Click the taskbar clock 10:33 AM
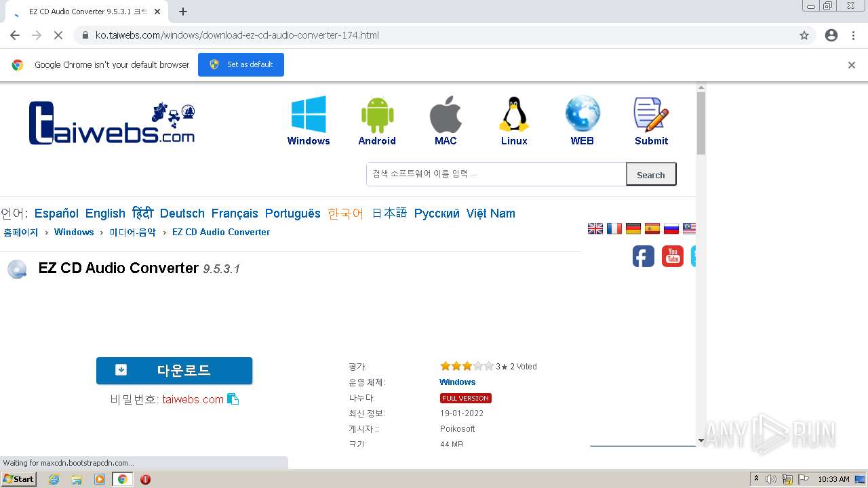Image resolution: width=868 pixels, height=488 pixels. click(x=833, y=479)
